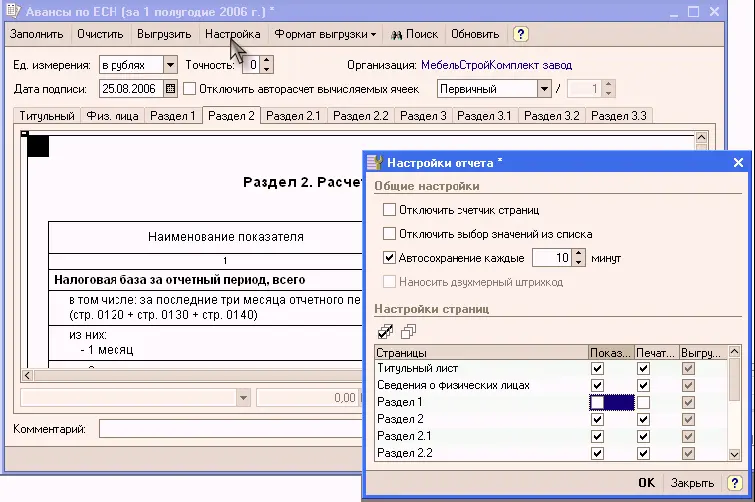Click the help icon in report settings dialog
755x502 pixels.
click(x=734, y=483)
